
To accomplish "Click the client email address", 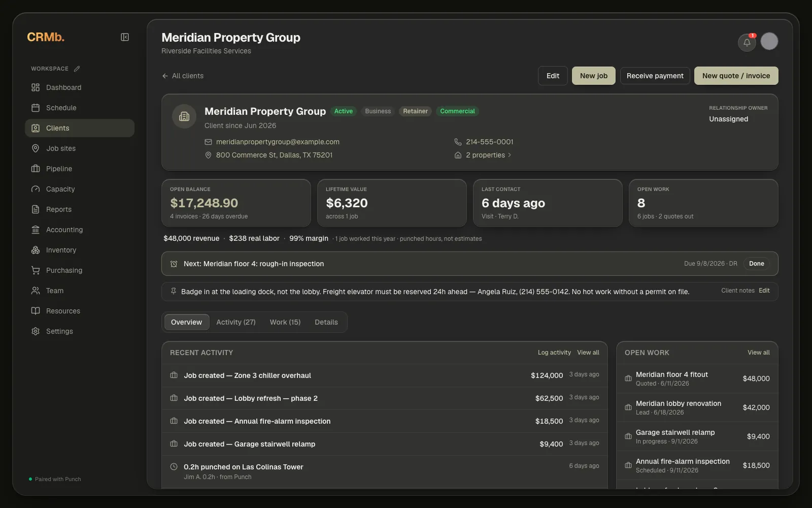I will (278, 142).
